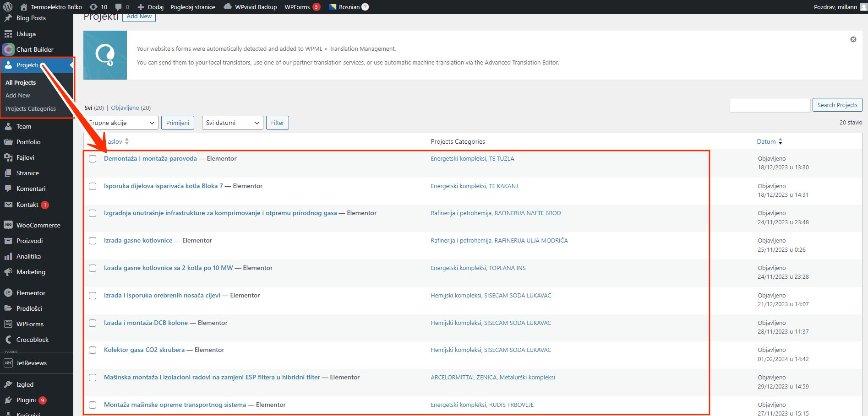Screen dimensions: 868x416
Task: Click the WooCommerce icon
Action: pyautogui.click(x=8, y=225)
